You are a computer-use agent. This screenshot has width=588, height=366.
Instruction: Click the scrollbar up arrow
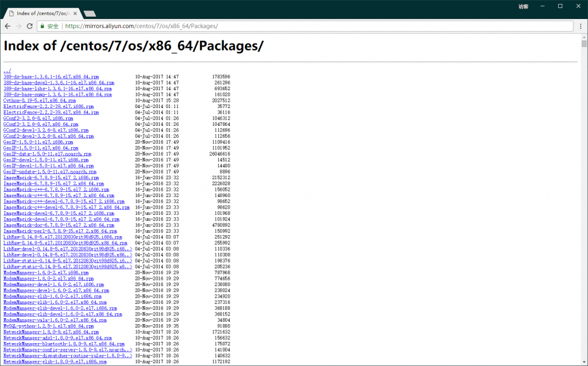[584, 37]
